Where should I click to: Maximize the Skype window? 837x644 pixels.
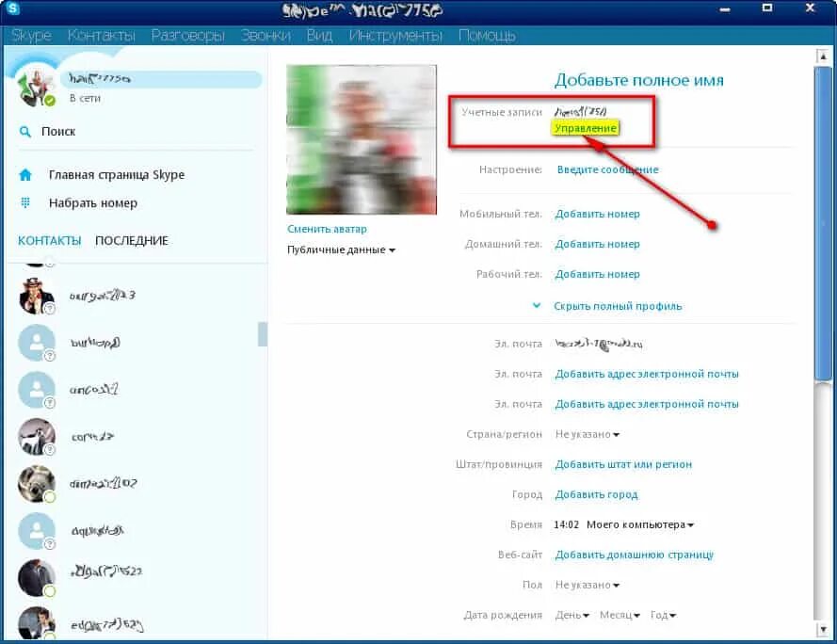tap(767, 8)
